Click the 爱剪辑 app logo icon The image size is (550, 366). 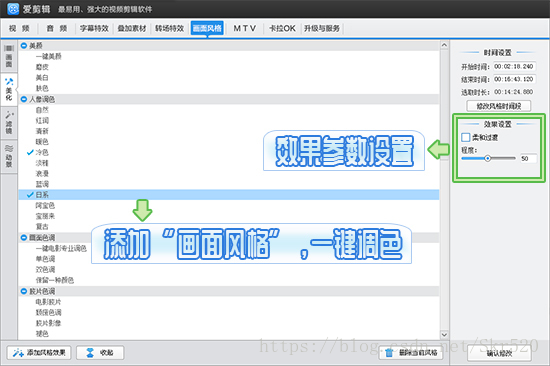(x=13, y=9)
